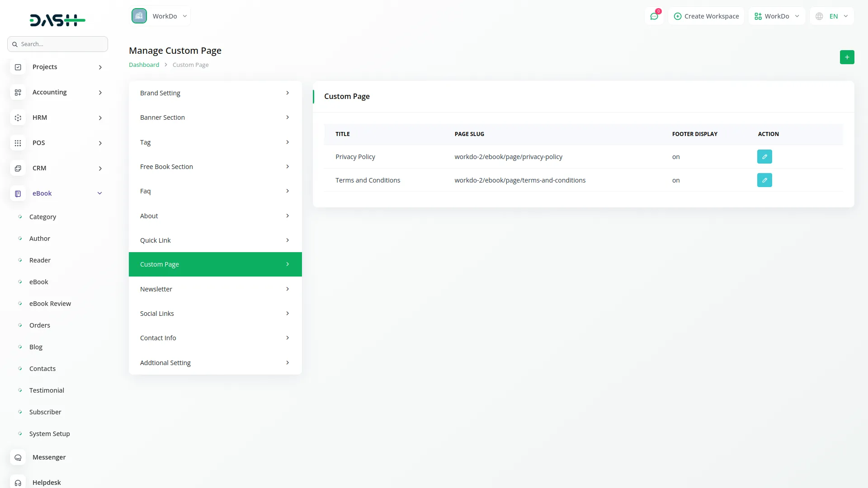Open the Banner Section settings tab

(x=215, y=117)
